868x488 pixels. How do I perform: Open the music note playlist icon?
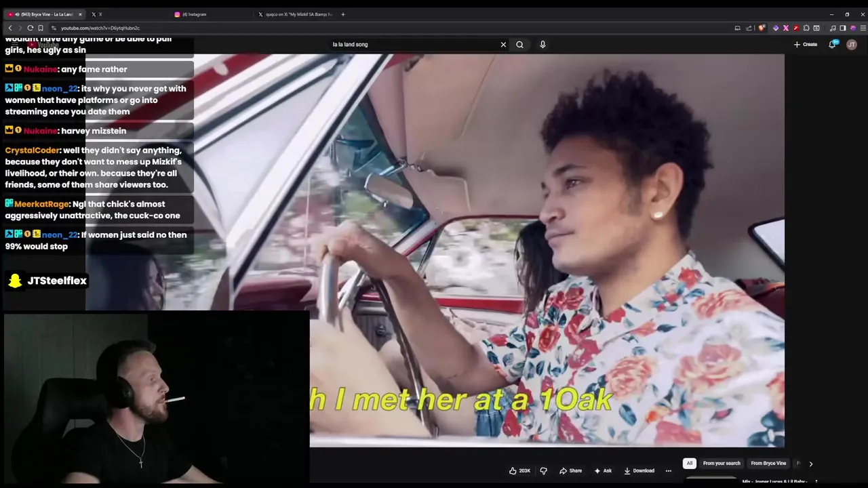tap(833, 28)
